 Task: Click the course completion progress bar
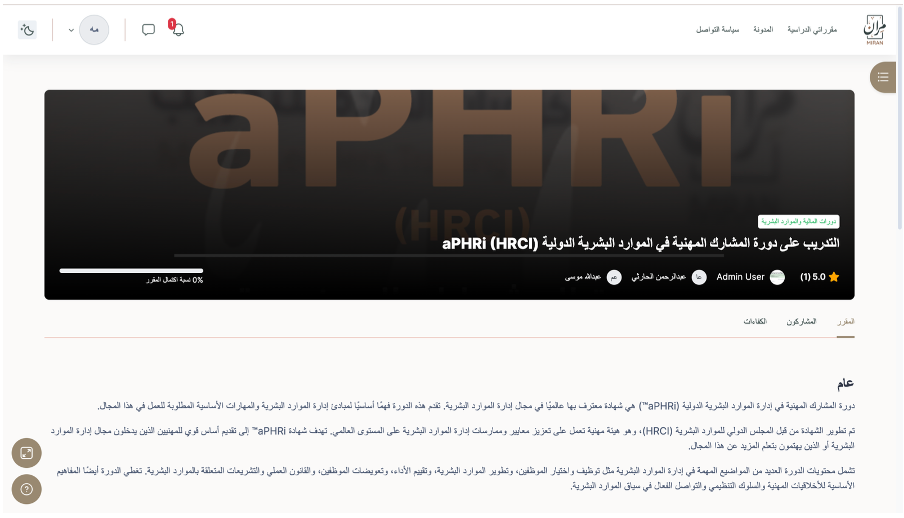131,270
